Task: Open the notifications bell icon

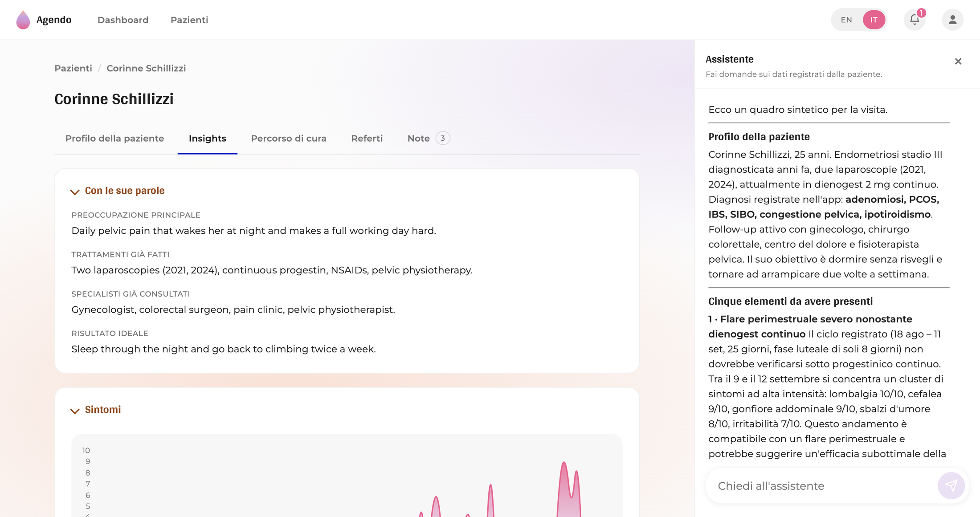Action: pos(915,20)
